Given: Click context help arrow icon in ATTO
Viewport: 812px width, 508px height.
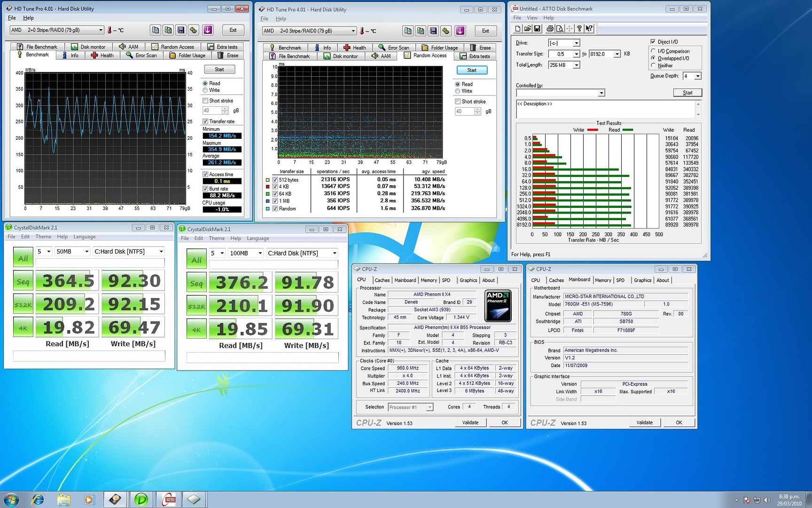Looking at the screenshot, I should point(589,29).
